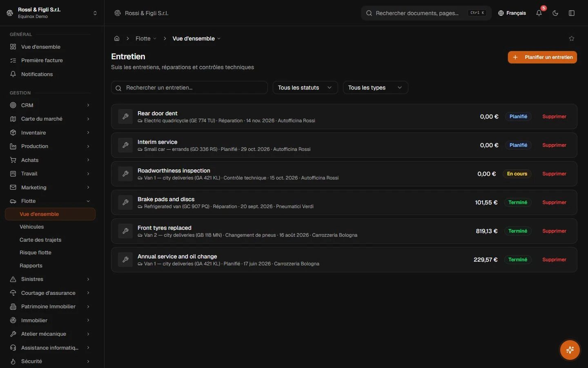Open Première facture in sidebar

point(50,60)
